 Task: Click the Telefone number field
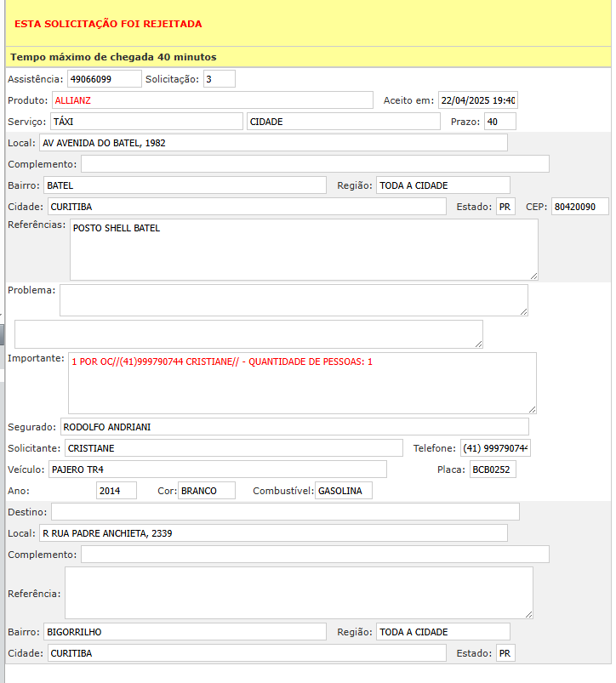(x=495, y=448)
